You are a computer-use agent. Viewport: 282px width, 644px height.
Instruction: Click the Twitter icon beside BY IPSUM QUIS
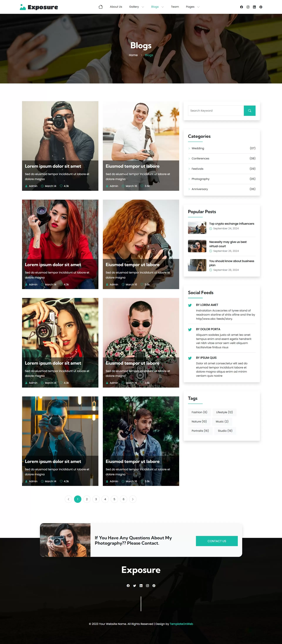point(190,358)
